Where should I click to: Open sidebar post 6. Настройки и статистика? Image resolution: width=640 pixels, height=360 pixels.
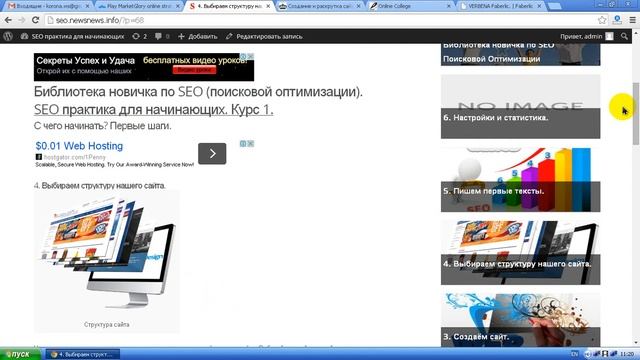point(520,107)
